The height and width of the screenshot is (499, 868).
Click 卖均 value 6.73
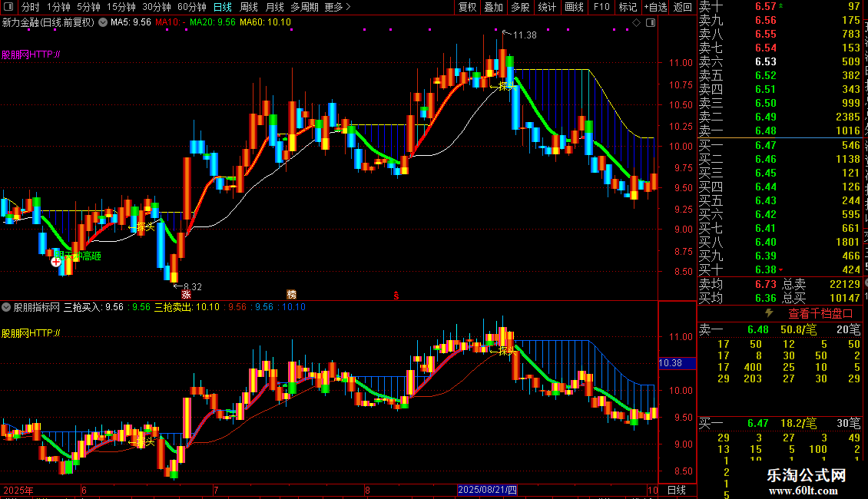pos(766,284)
